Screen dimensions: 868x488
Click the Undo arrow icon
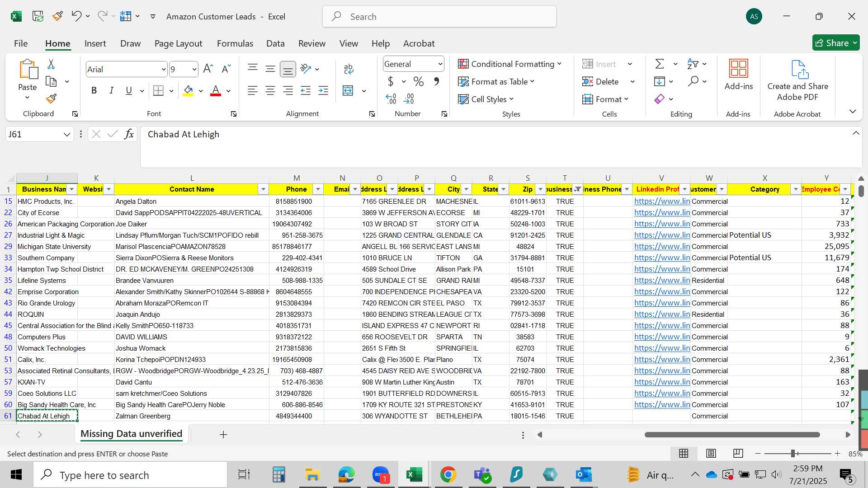pyautogui.click(x=76, y=16)
